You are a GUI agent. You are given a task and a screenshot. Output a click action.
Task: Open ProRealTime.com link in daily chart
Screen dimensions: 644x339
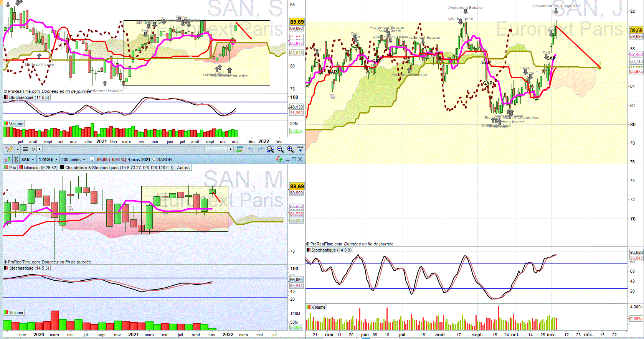coord(326,244)
